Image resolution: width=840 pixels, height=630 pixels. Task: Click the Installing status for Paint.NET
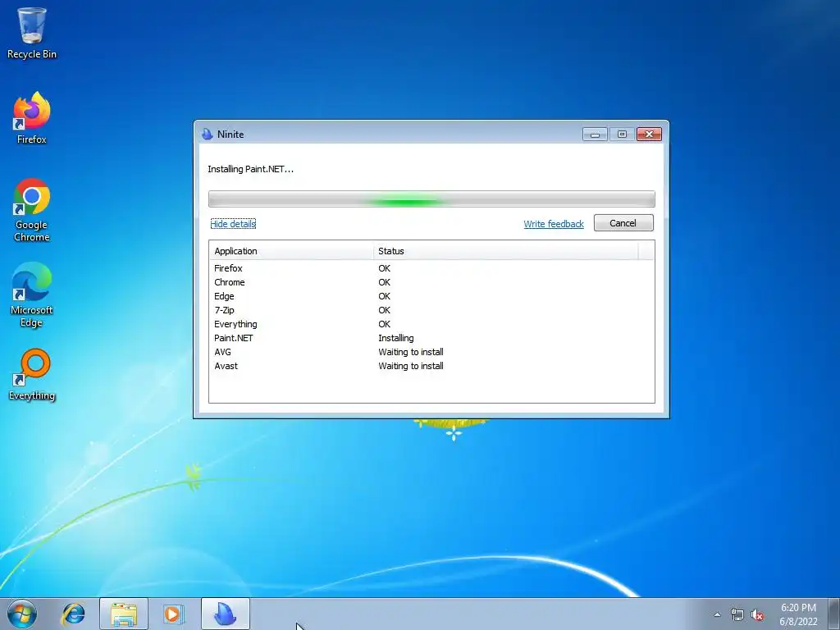(x=396, y=338)
